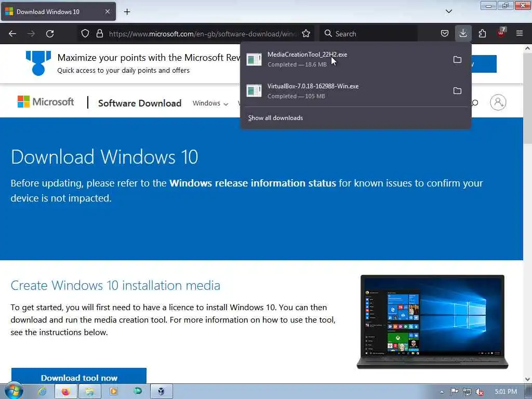This screenshot has width=532, height=399.
Task: Switch to Firefox in the taskbar
Action: pos(65,392)
